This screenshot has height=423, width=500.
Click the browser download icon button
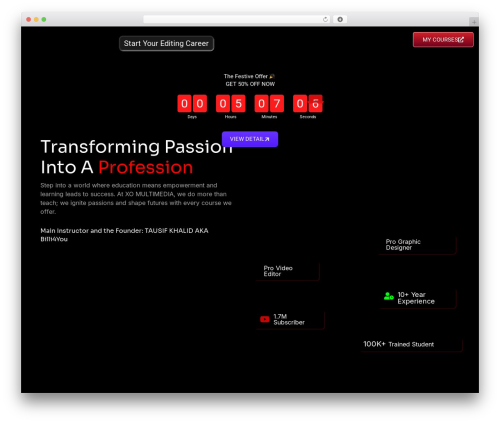click(x=340, y=19)
